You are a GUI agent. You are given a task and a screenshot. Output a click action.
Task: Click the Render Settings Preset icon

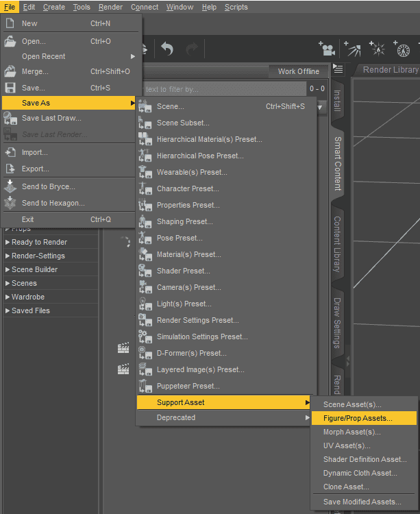tap(145, 320)
